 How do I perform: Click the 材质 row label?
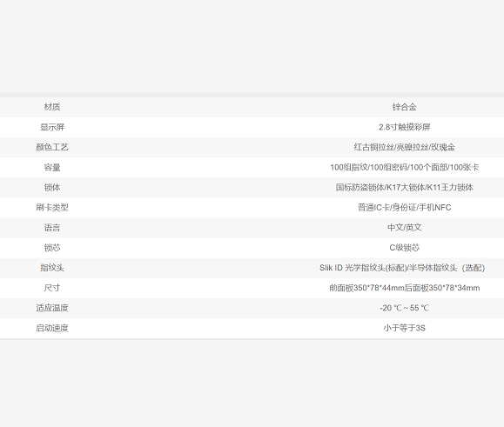click(52, 107)
